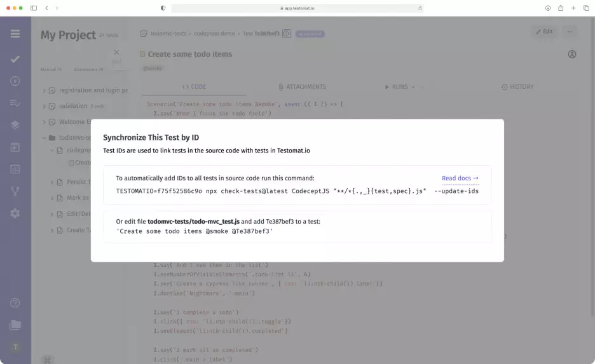This screenshot has height=364, width=595.
Task: Click the help question mark icon
Action: 15,303
